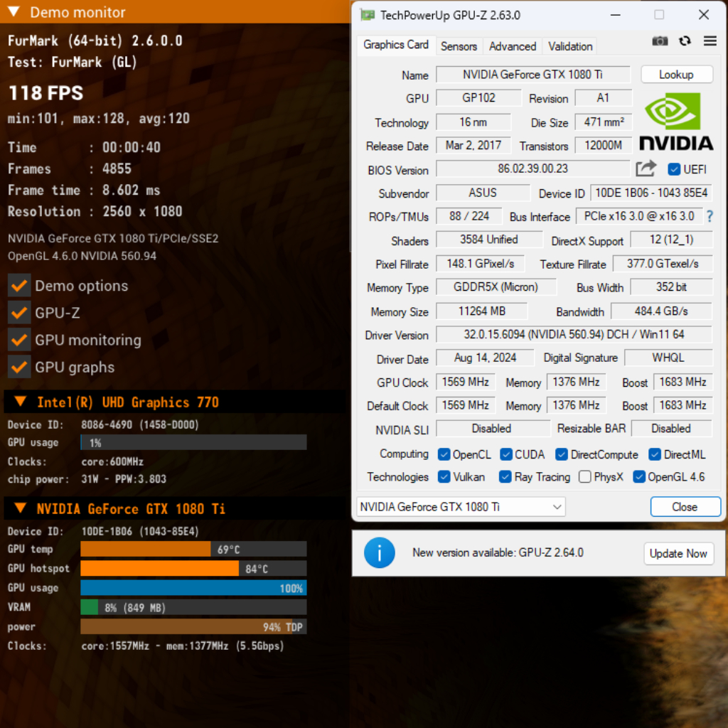The image size is (728, 728).
Task: Toggle the UEFI checkbox
Action: [674, 169]
